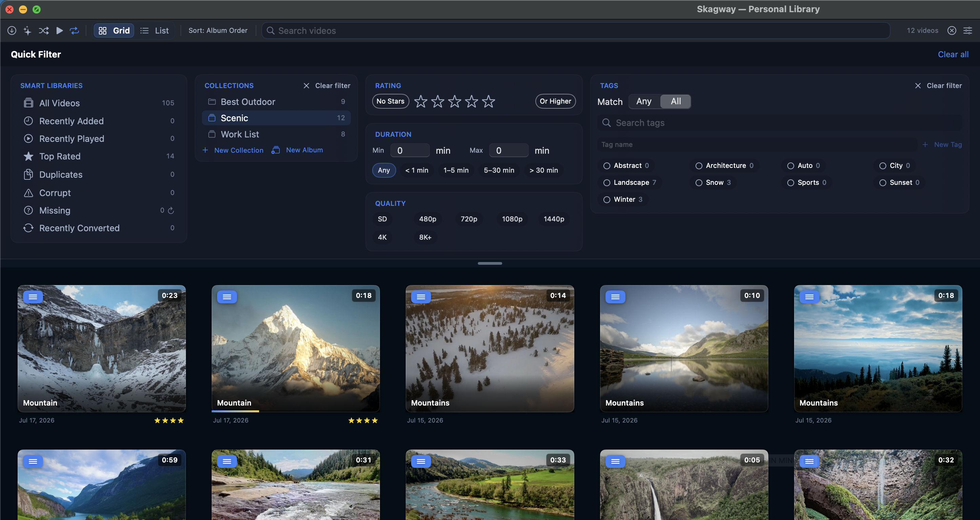Viewport: 980px width, 520px height.
Task: Clear the Tags filter
Action: click(938, 86)
